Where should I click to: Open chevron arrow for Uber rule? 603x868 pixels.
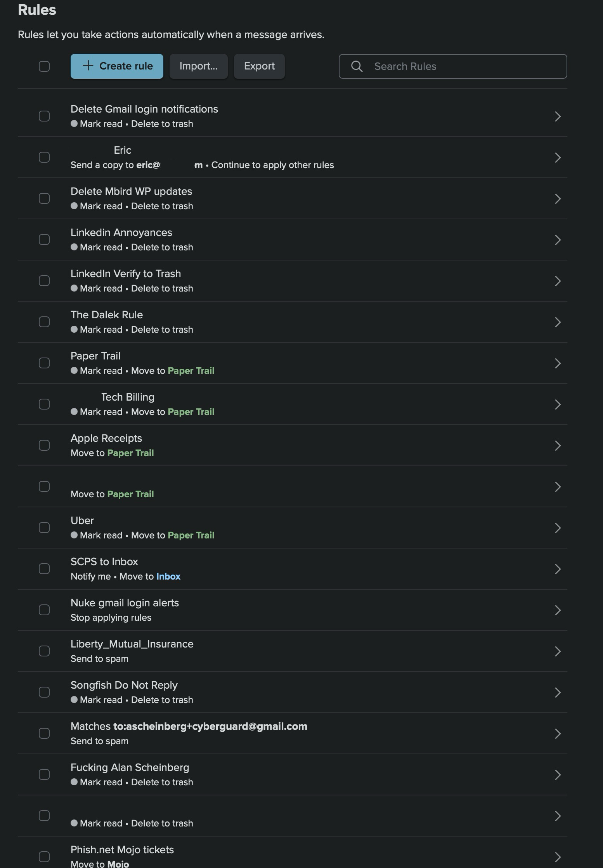pyautogui.click(x=558, y=528)
